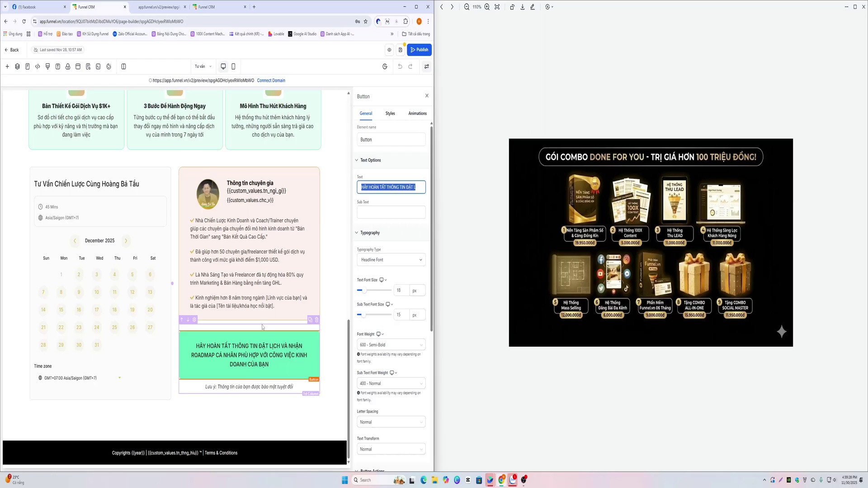This screenshot has height=488, width=868.
Task: Toggle Sub Text Font Size device selector
Action: (x=389, y=305)
